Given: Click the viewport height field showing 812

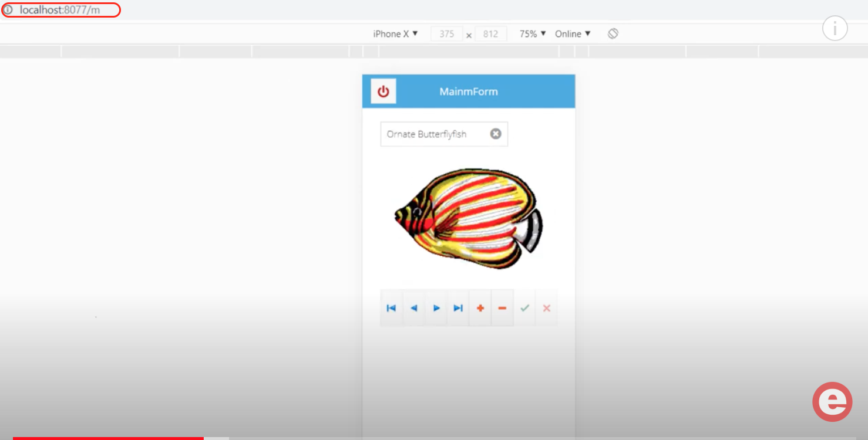Looking at the screenshot, I should tap(490, 34).
